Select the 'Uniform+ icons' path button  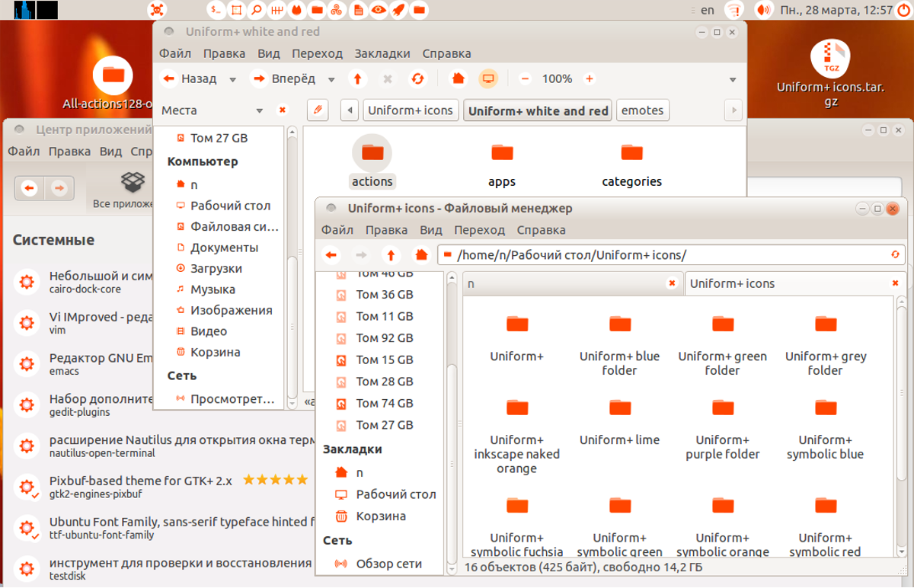(411, 110)
